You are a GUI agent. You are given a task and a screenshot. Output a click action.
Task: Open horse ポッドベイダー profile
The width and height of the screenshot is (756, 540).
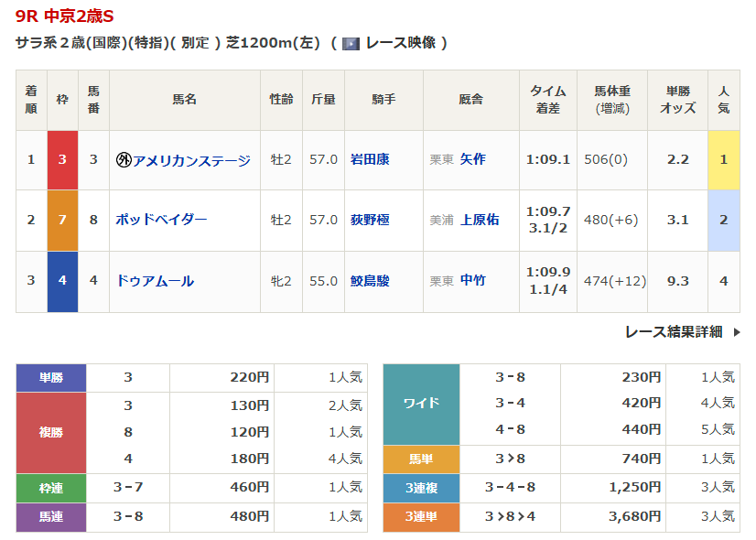(161, 220)
